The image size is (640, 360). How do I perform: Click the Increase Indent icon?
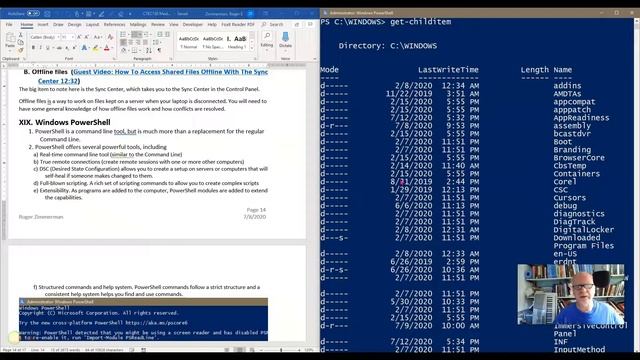pyautogui.click(x=167, y=34)
